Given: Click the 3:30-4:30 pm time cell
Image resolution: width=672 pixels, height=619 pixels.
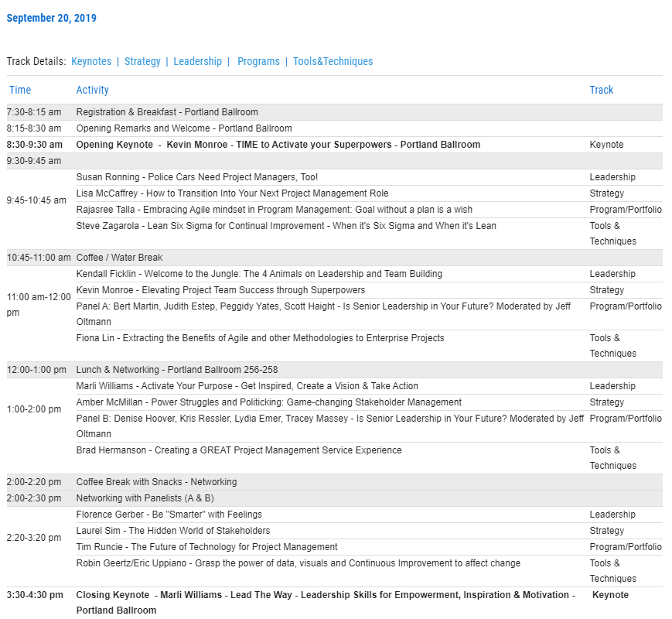Looking at the screenshot, I should point(35,595).
